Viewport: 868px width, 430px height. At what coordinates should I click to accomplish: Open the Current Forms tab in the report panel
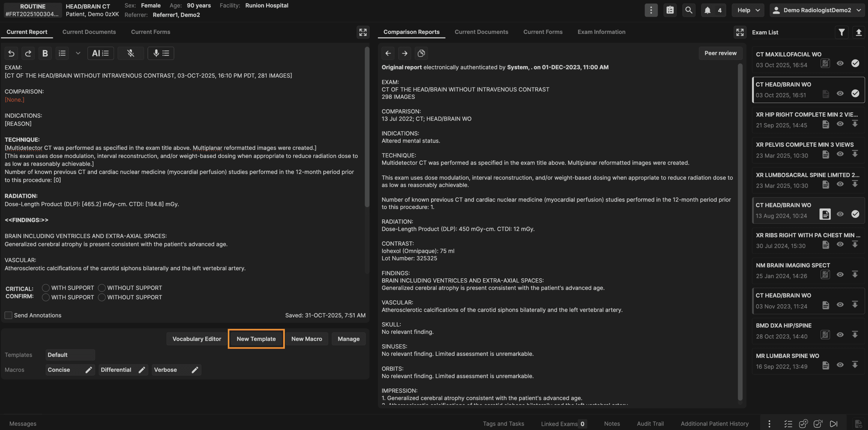(150, 32)
